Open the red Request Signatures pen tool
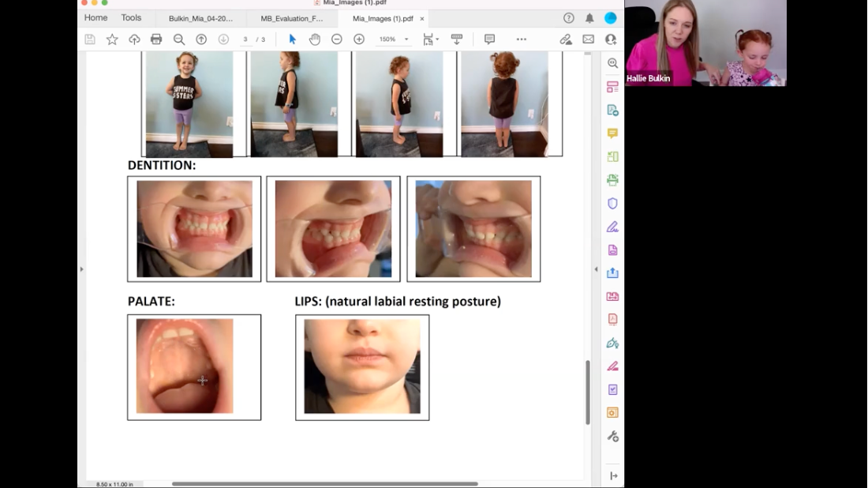Screen dimensions: 868x488 (x=613, y=366)
